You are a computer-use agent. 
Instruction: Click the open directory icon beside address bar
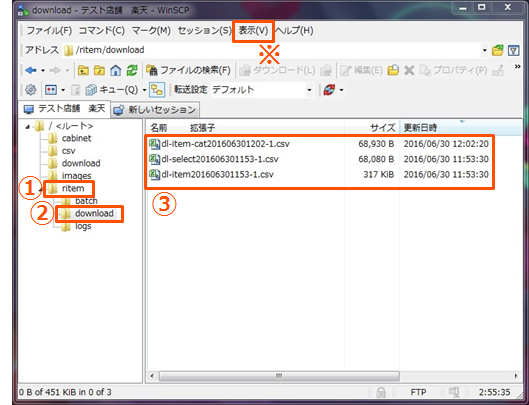(x=497, y=50)
